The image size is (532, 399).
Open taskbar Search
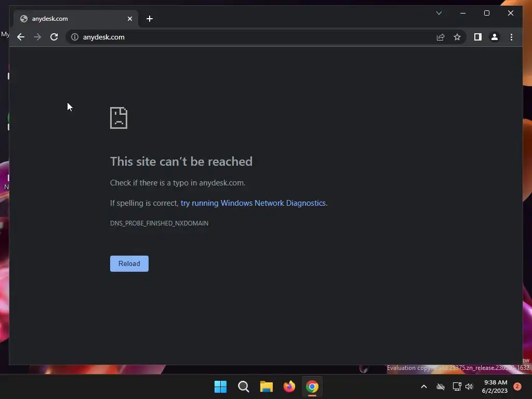click(x=244, y=387)
